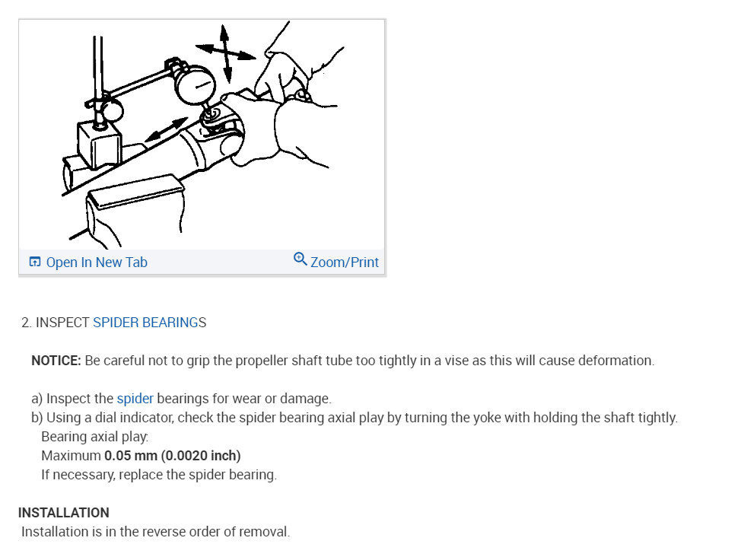Open the diagram via Open In New Tab text
Screen dimensions: 744x560
click(97, 262)
